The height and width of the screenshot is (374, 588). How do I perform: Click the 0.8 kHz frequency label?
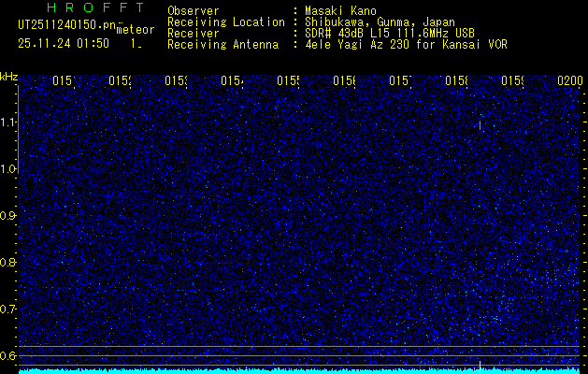click(x=7, y=262)
